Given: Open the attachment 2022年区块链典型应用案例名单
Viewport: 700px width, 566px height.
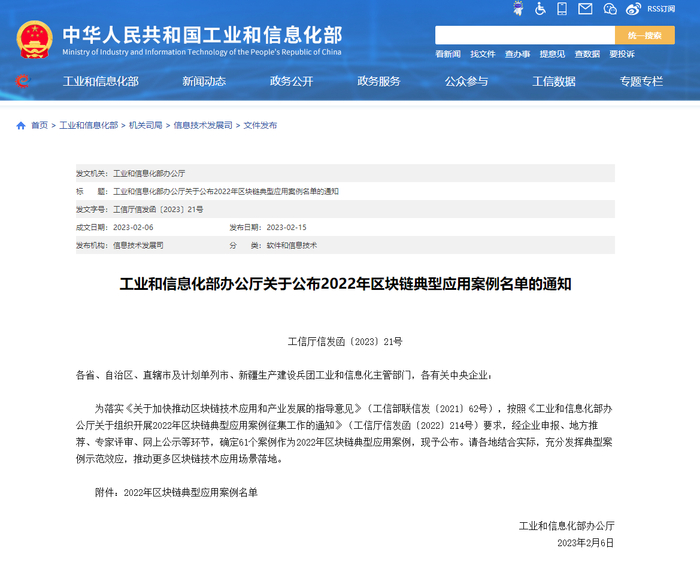Looking at the screenshot, I should coord(191,492).
